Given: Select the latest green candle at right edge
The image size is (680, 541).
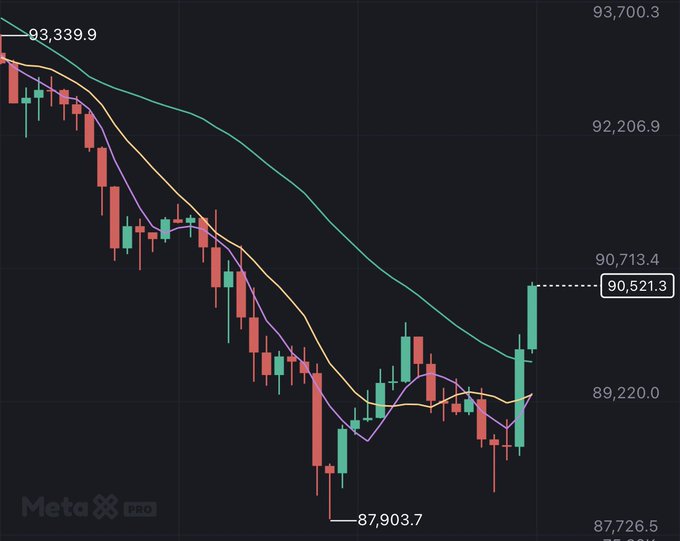Looking at the screenshot, I should [533, 317].
